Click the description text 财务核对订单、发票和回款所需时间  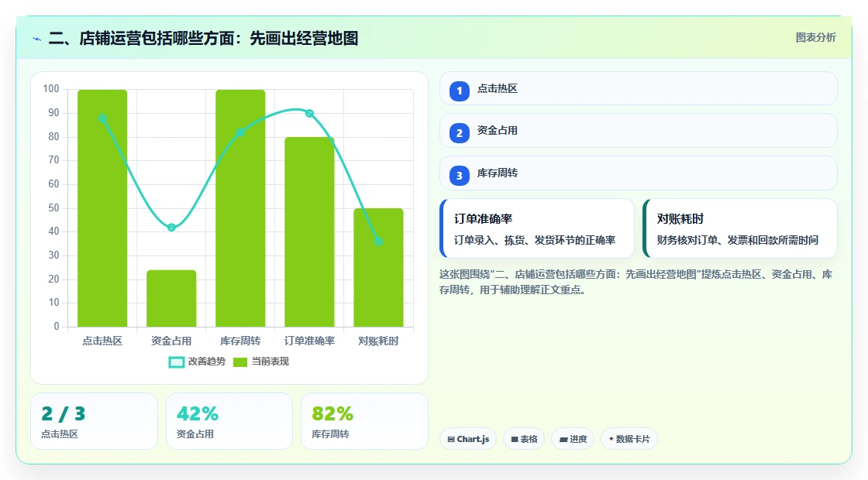pyautogui.click(x=737, y=240)
